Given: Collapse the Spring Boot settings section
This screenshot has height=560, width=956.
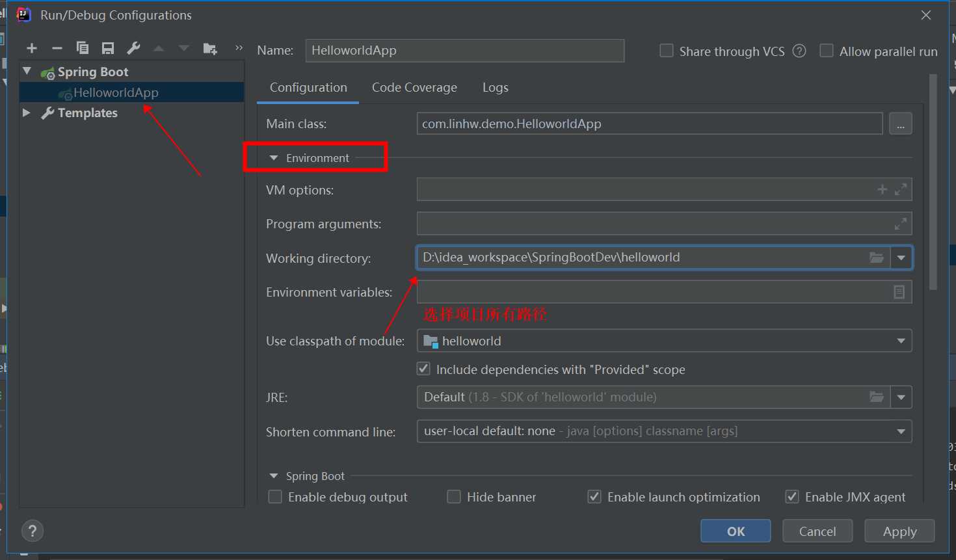Looking at the screenshot, I should (x=274, y=476).
